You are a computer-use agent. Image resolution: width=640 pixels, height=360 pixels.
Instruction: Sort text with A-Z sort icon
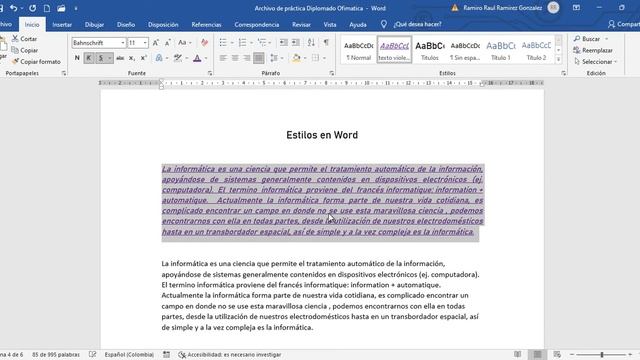pyautogui.click(x=311, y=42)
